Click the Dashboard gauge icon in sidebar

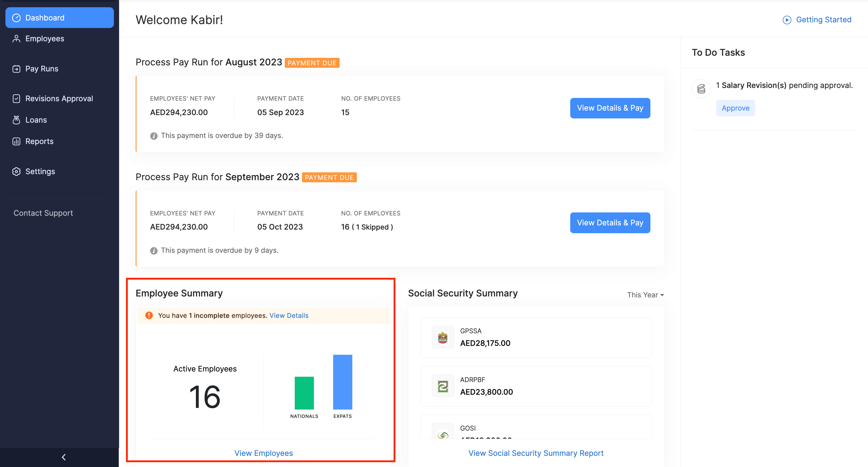[x=16, y=18]
